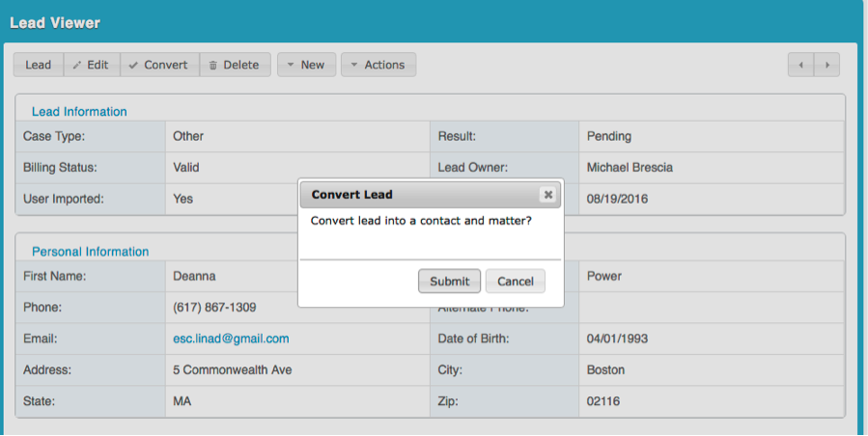This screenshot has width=868, height=436.
Task: Open the esc.linad@gmail.com email link
Action: coord(231,339)
